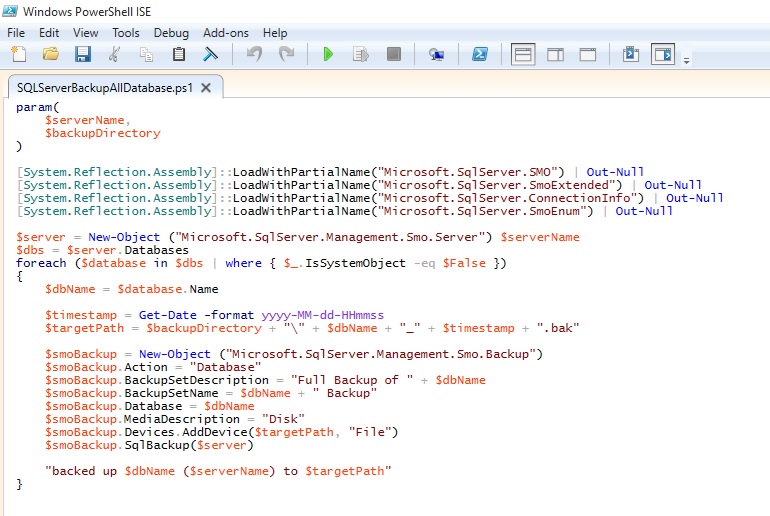Viewport: 770px width, 516px height.
Task: Click the foreach keyword
Action: [41, 263]
